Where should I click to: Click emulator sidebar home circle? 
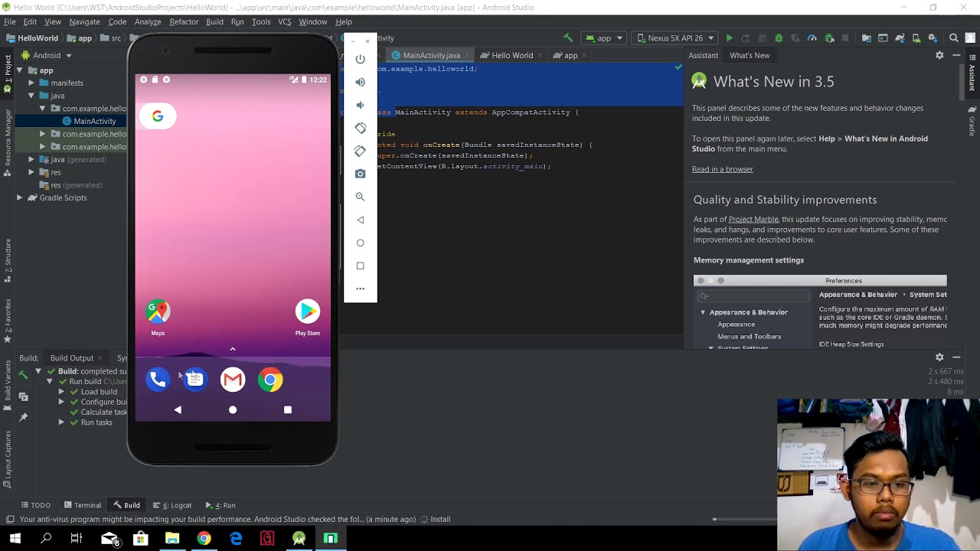(360, 243)
